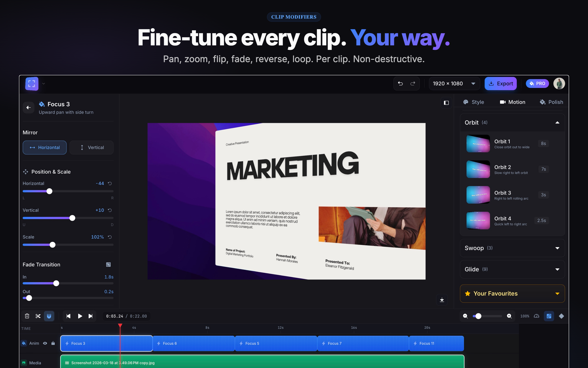Expand the Swoop section

pos(512,248)
